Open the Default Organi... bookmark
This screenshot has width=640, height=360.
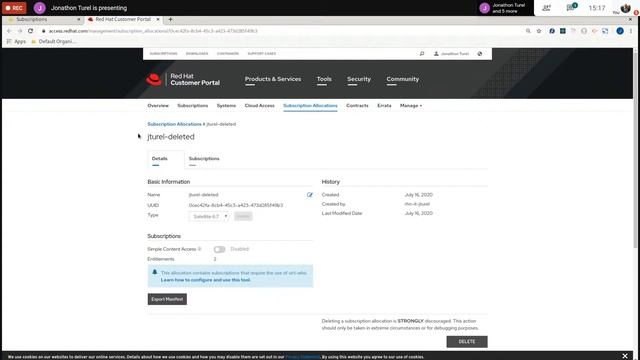pos(54,42)
